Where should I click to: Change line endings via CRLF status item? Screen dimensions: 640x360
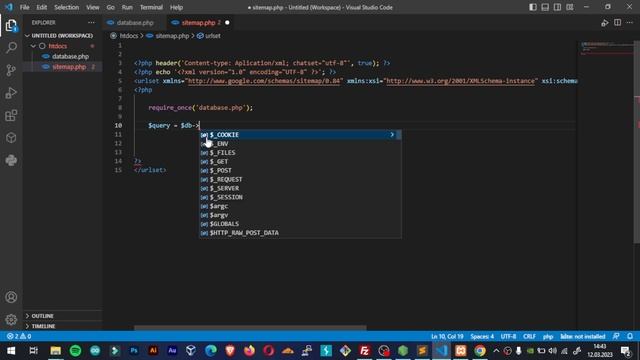[x=529, y=336]
